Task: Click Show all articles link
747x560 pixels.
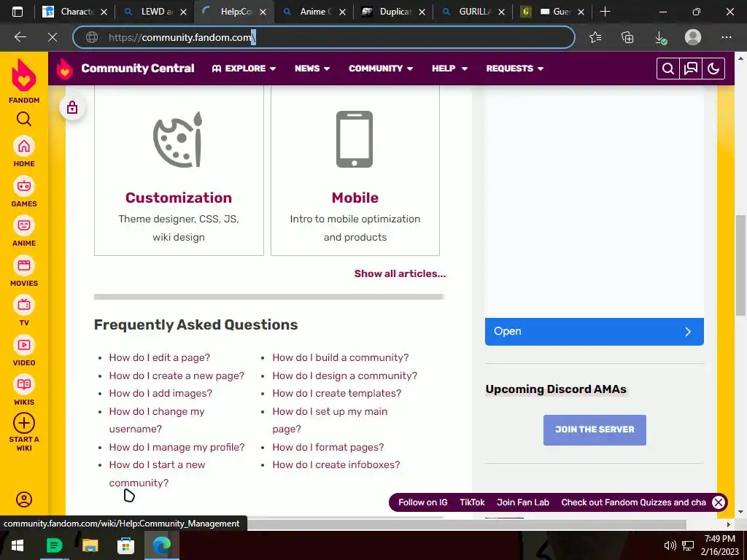Action: coord(400,274)
